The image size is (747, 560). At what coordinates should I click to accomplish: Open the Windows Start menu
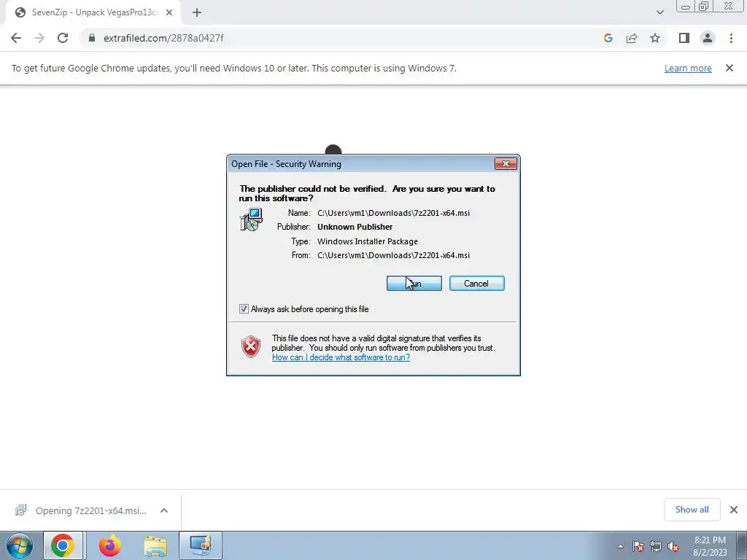click(x=20, y=545)
